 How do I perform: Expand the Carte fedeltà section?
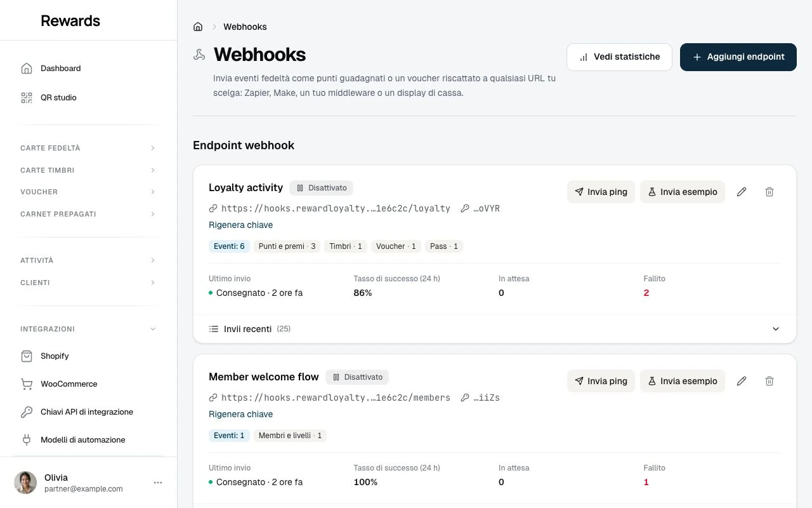(x=89, y=148)
